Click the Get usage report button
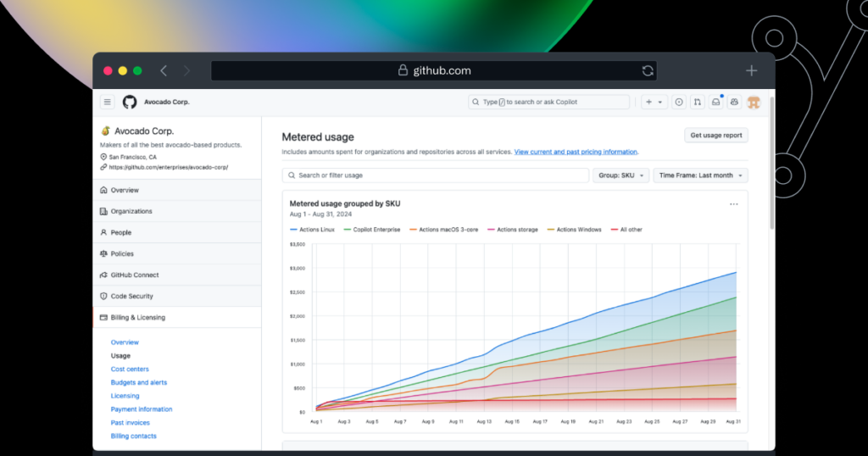Screen dimensions: 868x456 715,135
